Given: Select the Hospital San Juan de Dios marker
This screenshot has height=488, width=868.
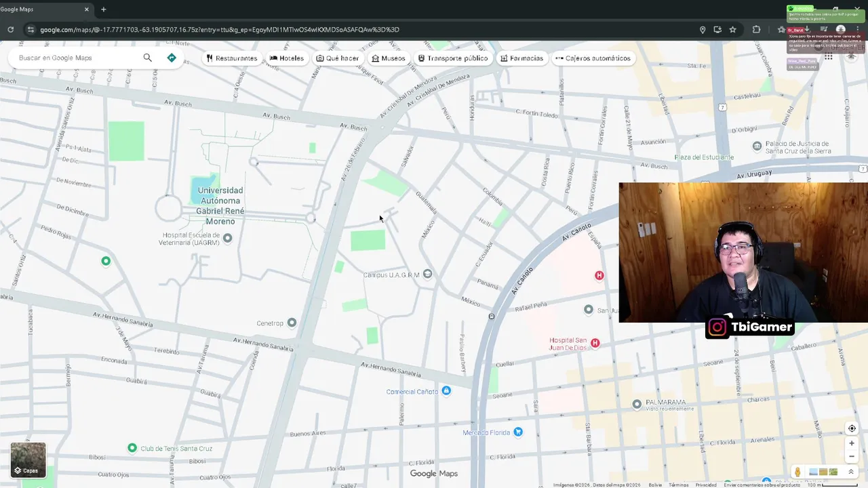Looking at the screenshot, I should [x=595, y=343].
